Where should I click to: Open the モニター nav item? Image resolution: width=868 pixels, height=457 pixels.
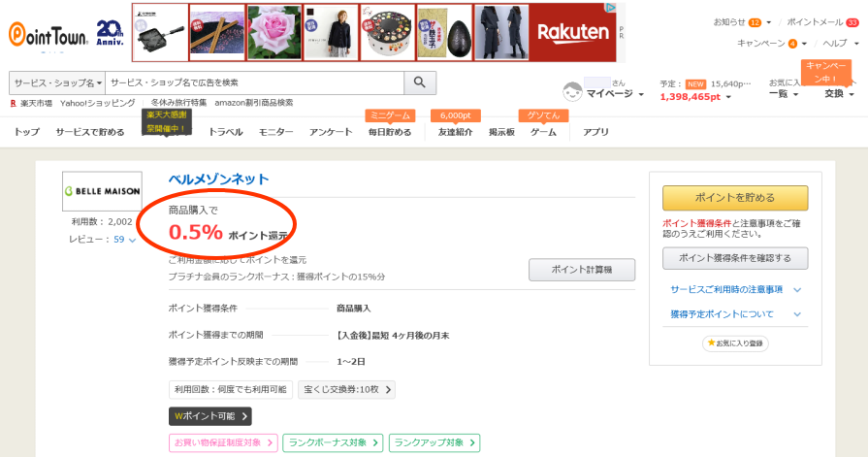pyautogui.click(x=275, y=132)
